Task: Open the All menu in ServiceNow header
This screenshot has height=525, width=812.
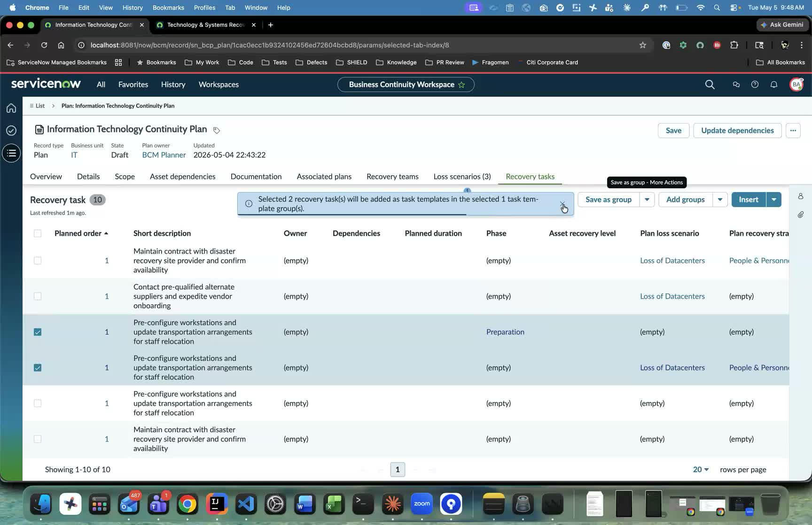Action: click(101, 85)
